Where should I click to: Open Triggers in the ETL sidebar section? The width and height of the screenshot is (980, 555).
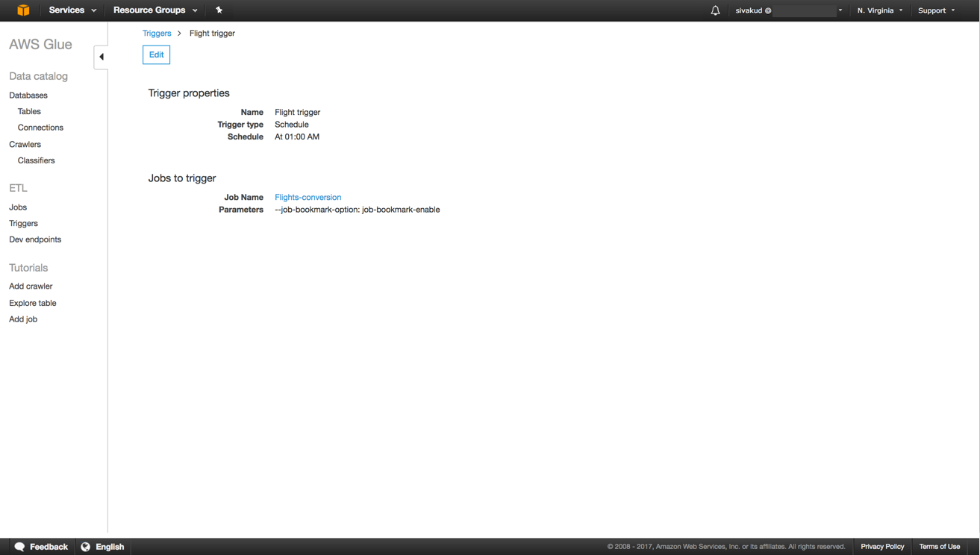(23, 224)
